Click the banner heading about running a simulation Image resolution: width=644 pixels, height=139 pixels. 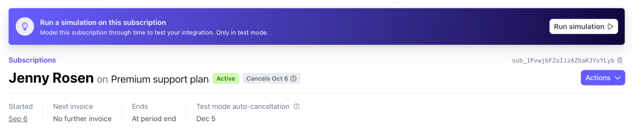(x=103, y=22)
